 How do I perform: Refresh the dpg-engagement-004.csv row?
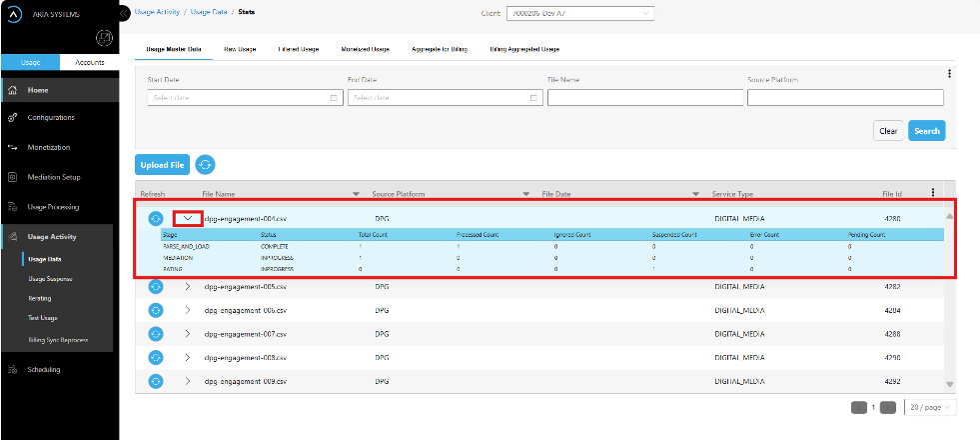tap(156, 218)
